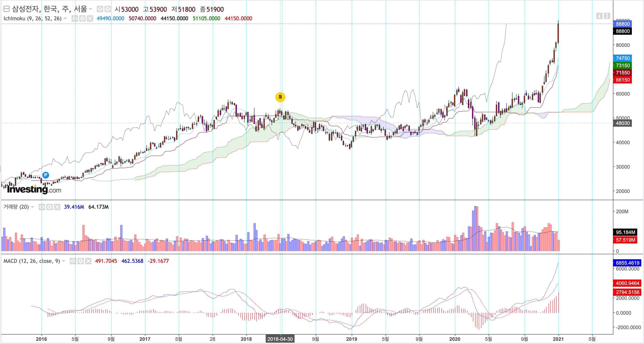Open the Ichimoku indicator settings gear
The height and width of the screenshot is (344, 644).
[x=82, y=18]
